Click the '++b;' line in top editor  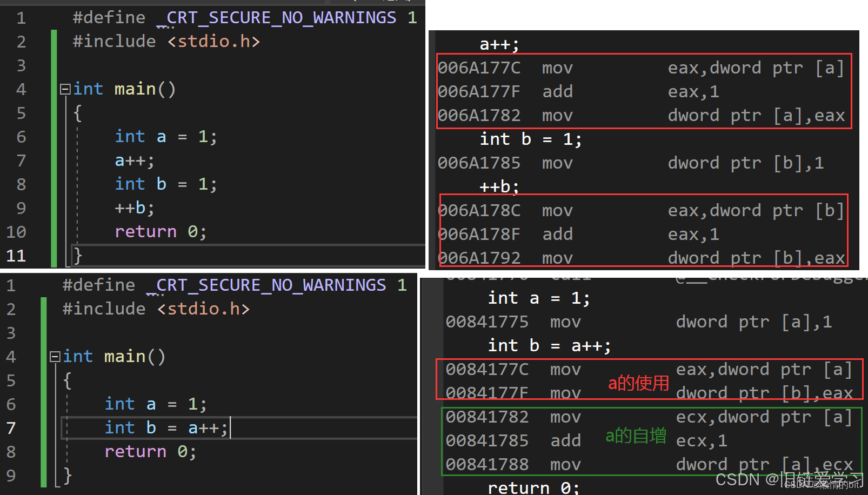point(135,208)
